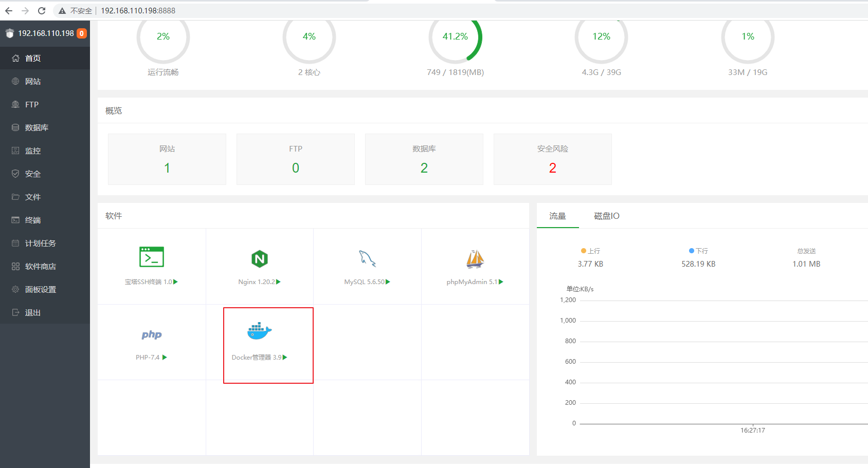
Task: Open the 网站 overview card showing 1
Action: (x=167, y=159)
